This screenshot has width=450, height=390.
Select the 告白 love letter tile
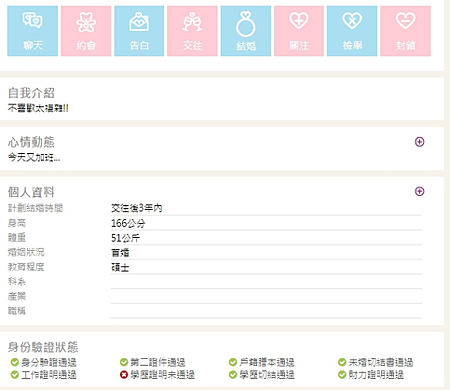tap(139, 31)
